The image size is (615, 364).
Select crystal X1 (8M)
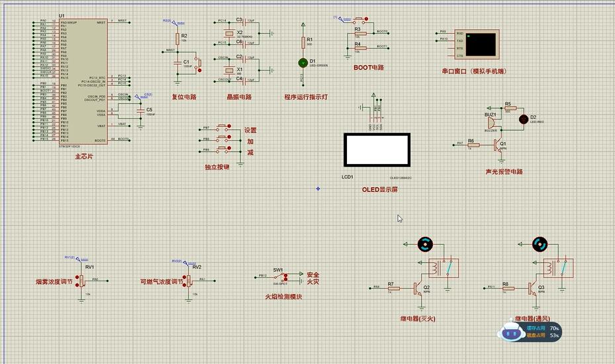(x=228, y=69)
